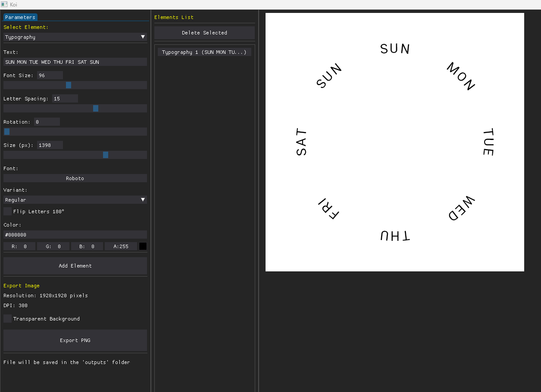Click the Font Size slider track
Image resolution: width=541 pixels, height=392 pixels.
tap(108, 85)
